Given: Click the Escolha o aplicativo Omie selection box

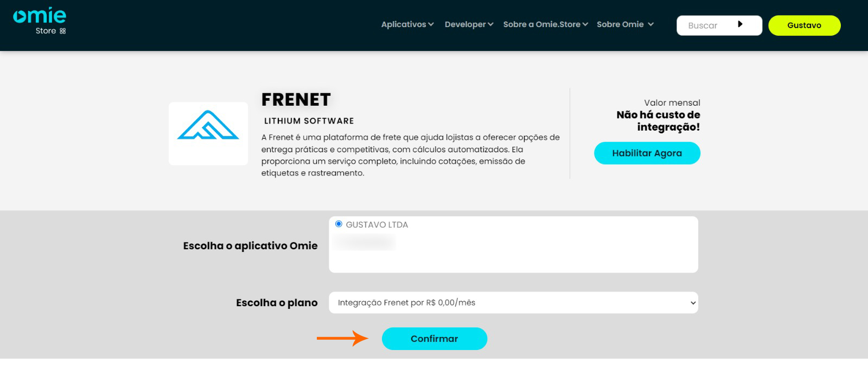Looking at the screenshot, I should coord(513,244).
